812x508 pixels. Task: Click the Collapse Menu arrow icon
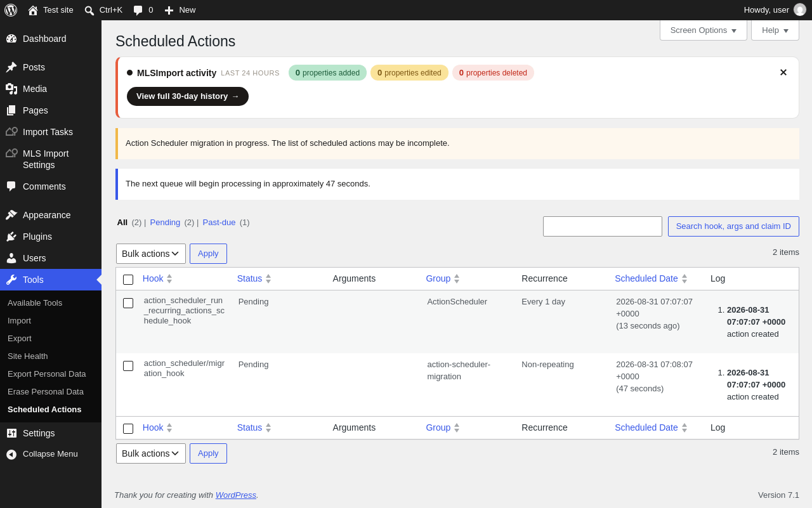pos(11,454)
